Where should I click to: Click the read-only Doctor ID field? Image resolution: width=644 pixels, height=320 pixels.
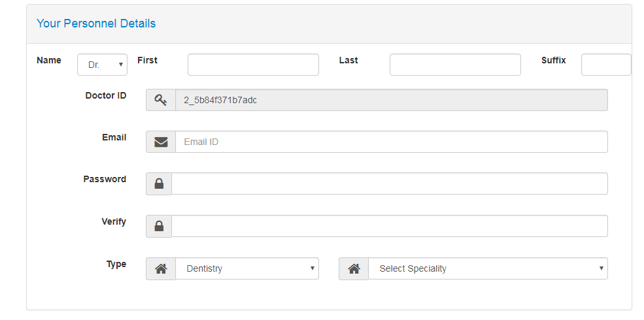coord(391,100)
